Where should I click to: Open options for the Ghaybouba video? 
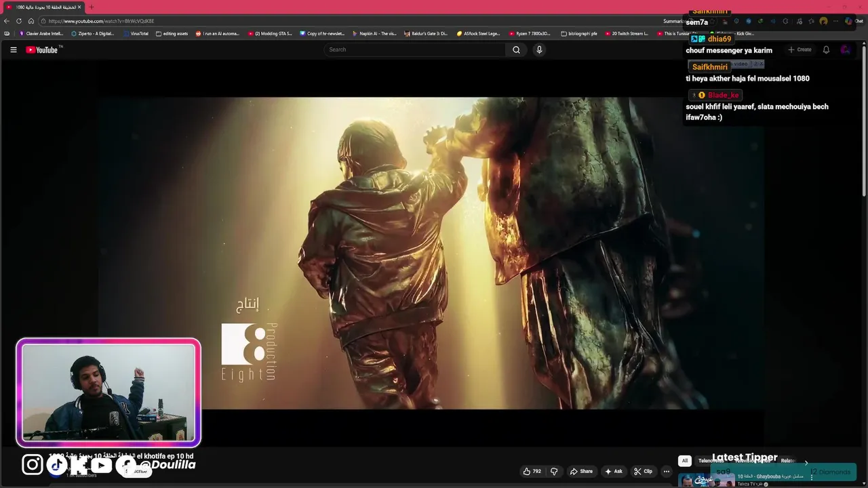click(812, 477)
